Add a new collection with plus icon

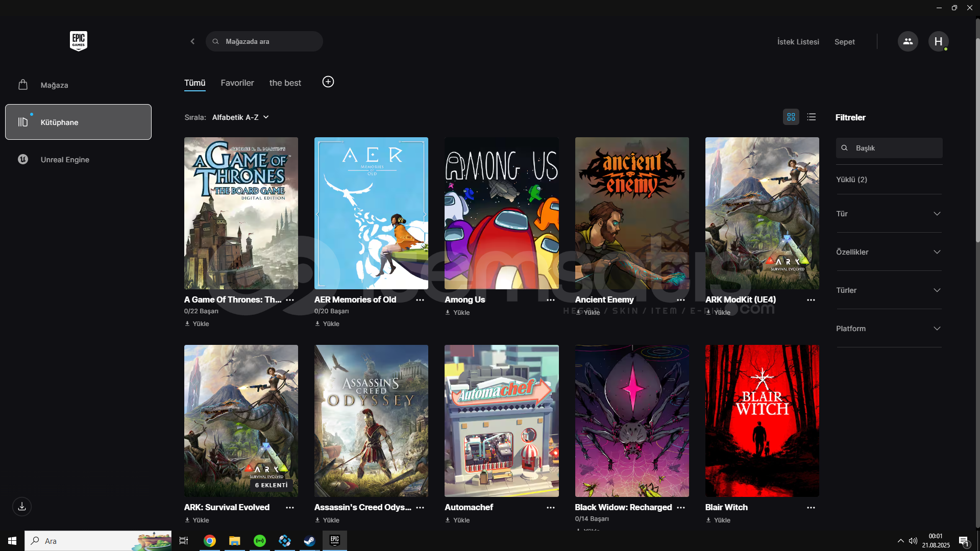pos(328,82)
